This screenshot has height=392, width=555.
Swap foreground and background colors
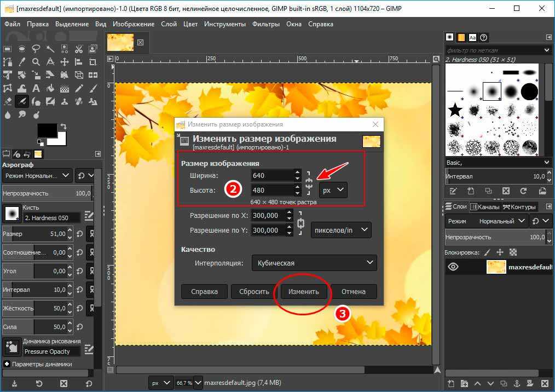(63, 126)
